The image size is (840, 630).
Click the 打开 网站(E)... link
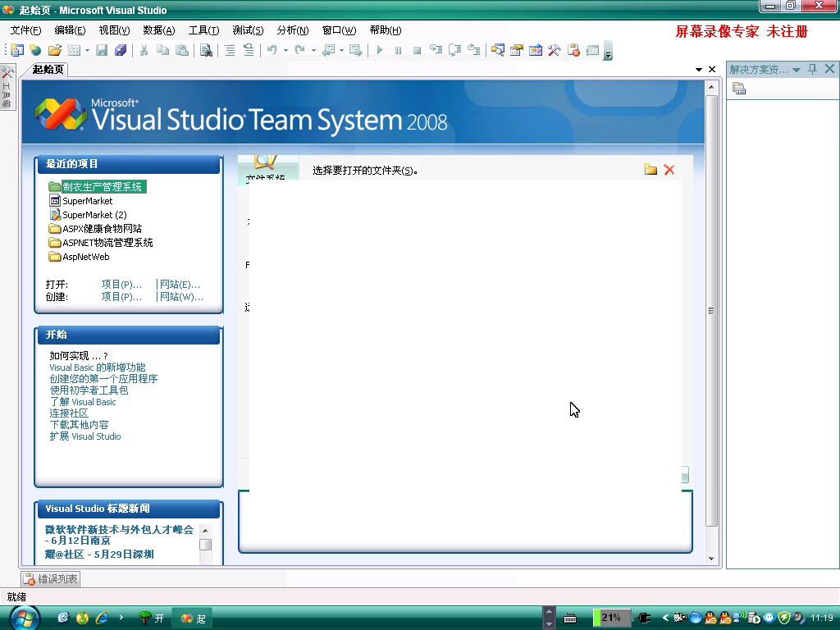pyautogui.click(x=180, y=285)
